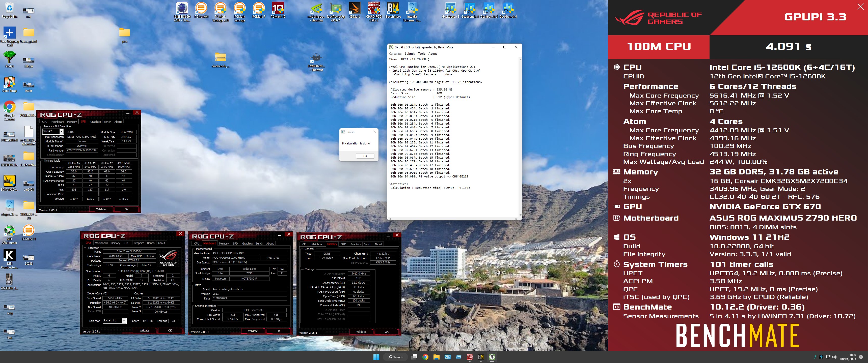The width and height of the screenshot is (868, 363).
Task: Click the Core Speed value 5616.4 MHz
Action: tap(115, 298)
